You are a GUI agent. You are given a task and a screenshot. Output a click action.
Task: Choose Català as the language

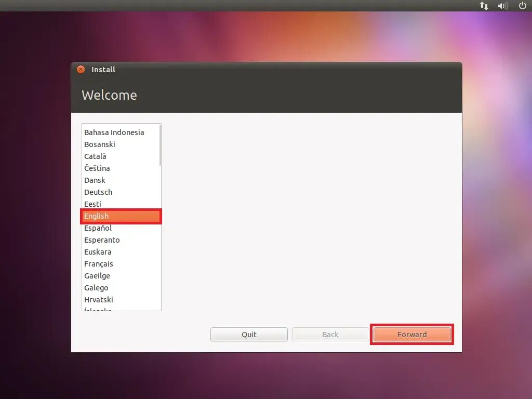[x=121, y=156]
